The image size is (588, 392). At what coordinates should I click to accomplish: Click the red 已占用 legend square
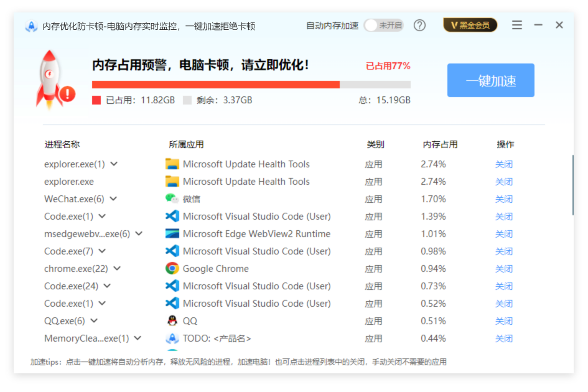tap(96, 100)
